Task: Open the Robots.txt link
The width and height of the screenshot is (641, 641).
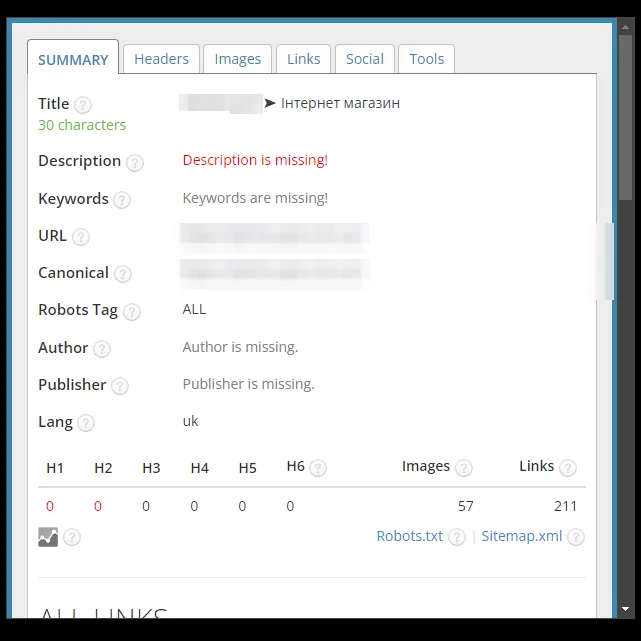Action: click(x=410, y=536)
